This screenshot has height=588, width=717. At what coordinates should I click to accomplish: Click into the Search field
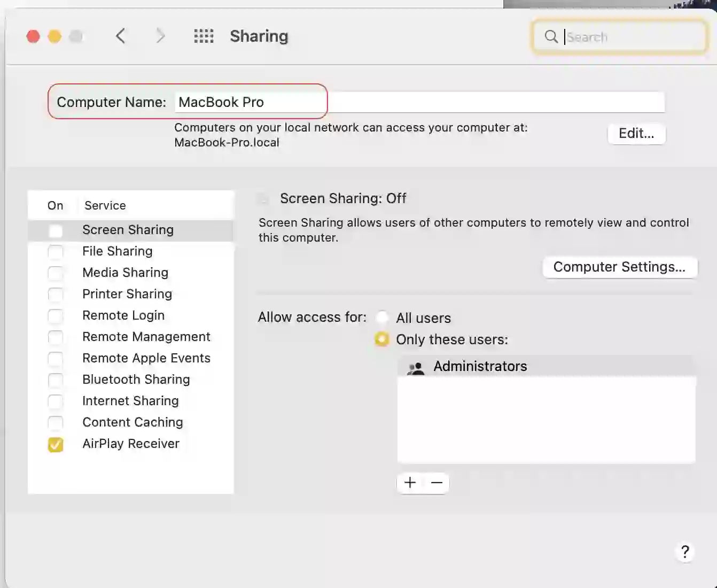coord(620,36)
